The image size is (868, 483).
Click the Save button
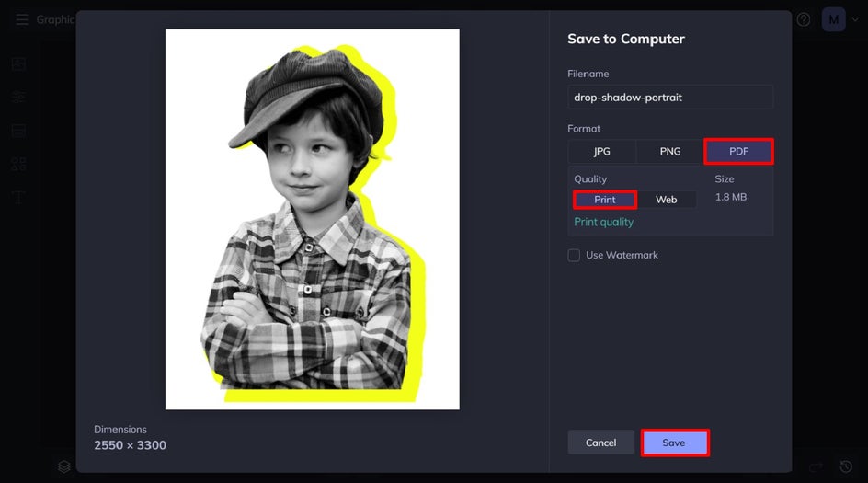pos(675,443)
